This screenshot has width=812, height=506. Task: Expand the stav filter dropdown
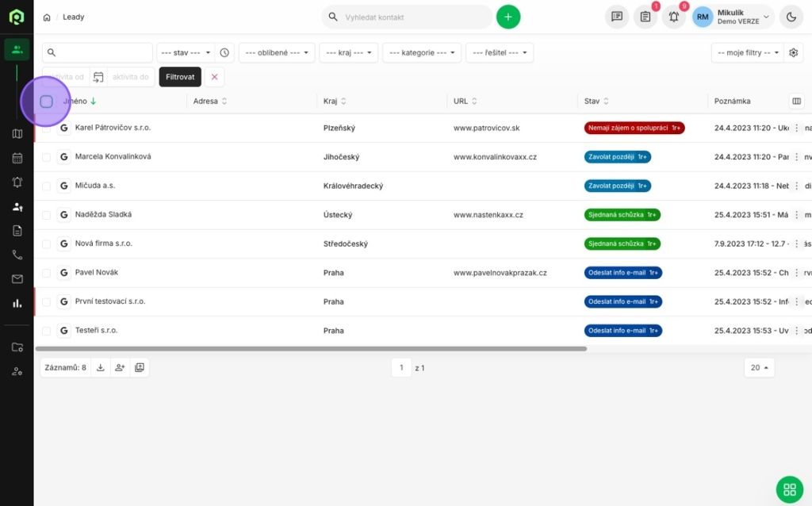click(x=186, y=52)
